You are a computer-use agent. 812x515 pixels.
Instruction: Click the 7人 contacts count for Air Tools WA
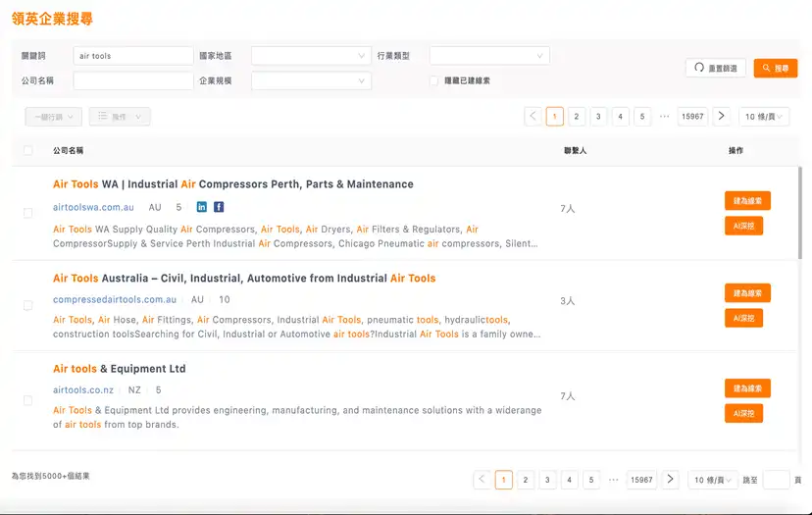[568, 208]
